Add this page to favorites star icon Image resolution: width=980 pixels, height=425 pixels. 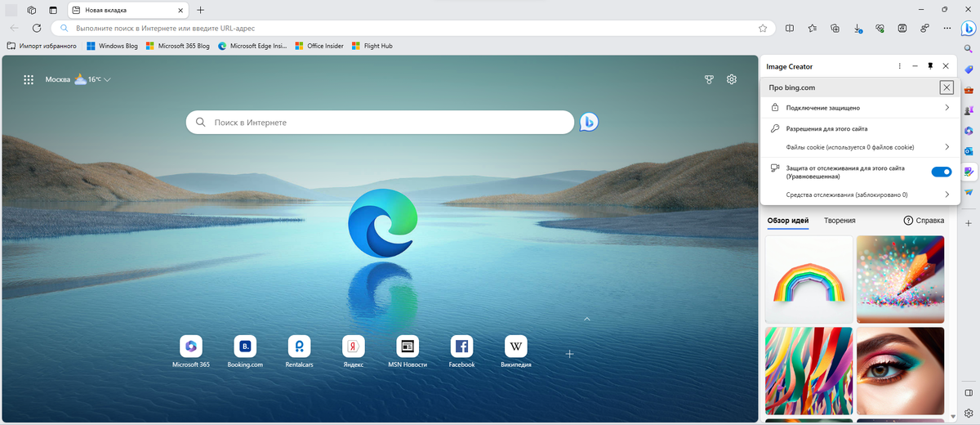762,28
